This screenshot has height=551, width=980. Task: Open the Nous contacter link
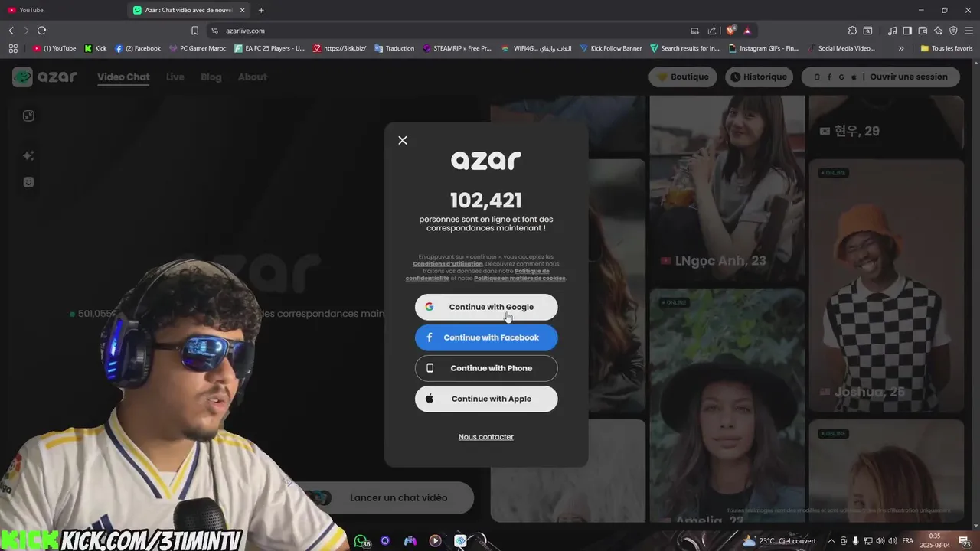pos(486,437)
